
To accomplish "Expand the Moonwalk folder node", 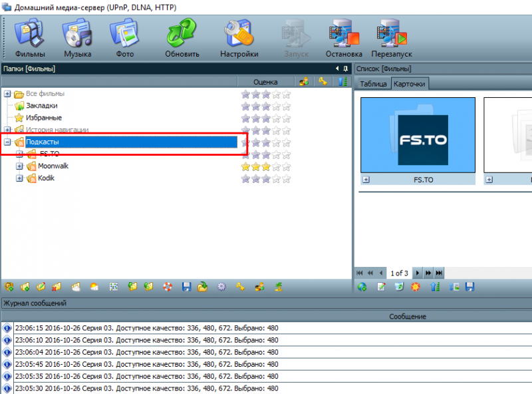I will pyautogui.click(x=19, y=166).
